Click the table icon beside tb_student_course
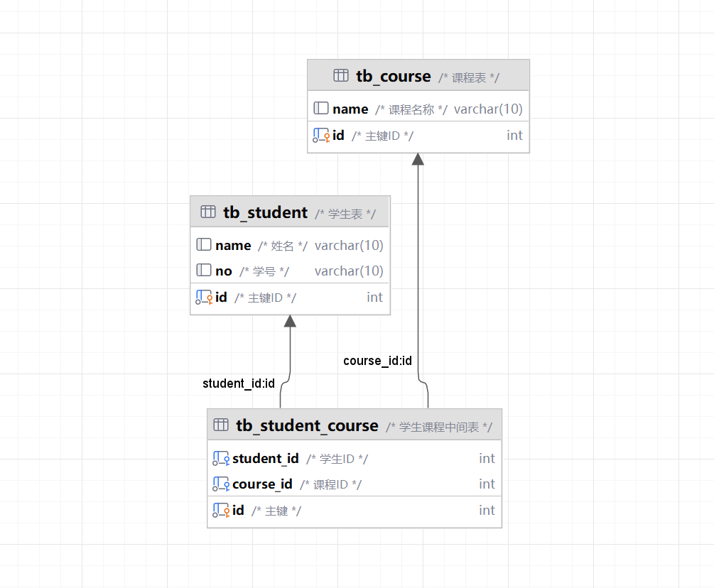Screen dimensions: 714x588 [221, 425]
